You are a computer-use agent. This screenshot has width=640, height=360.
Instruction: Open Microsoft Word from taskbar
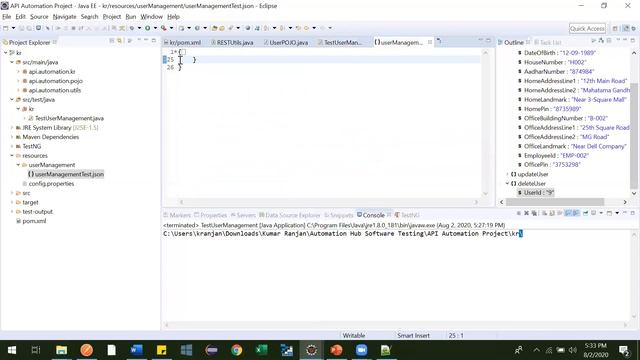point(136,350)
